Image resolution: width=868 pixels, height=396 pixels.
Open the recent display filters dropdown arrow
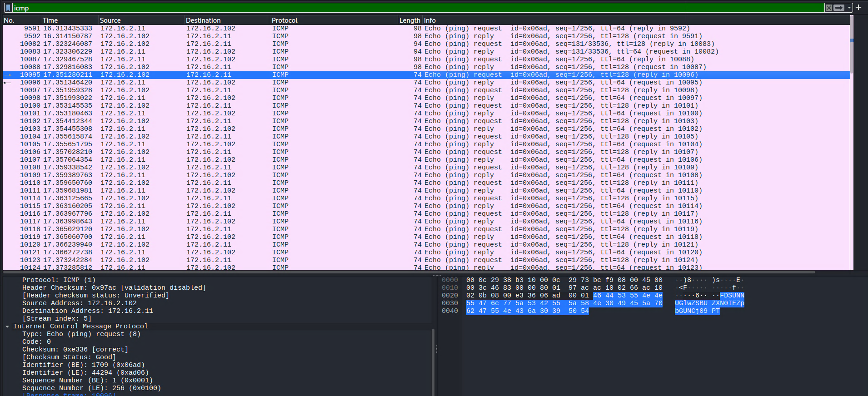click(849, 8)
